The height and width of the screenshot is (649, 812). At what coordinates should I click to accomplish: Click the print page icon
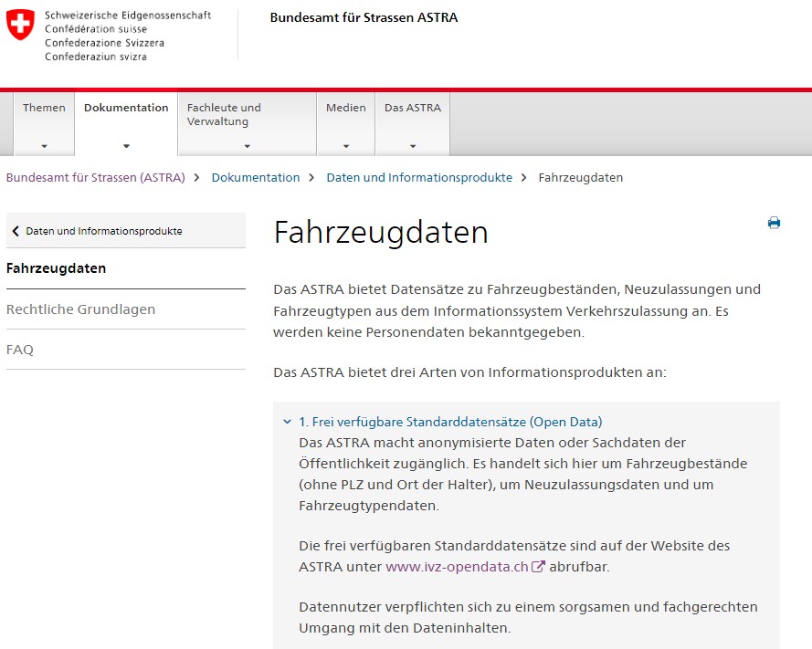(x=775, y=220)
